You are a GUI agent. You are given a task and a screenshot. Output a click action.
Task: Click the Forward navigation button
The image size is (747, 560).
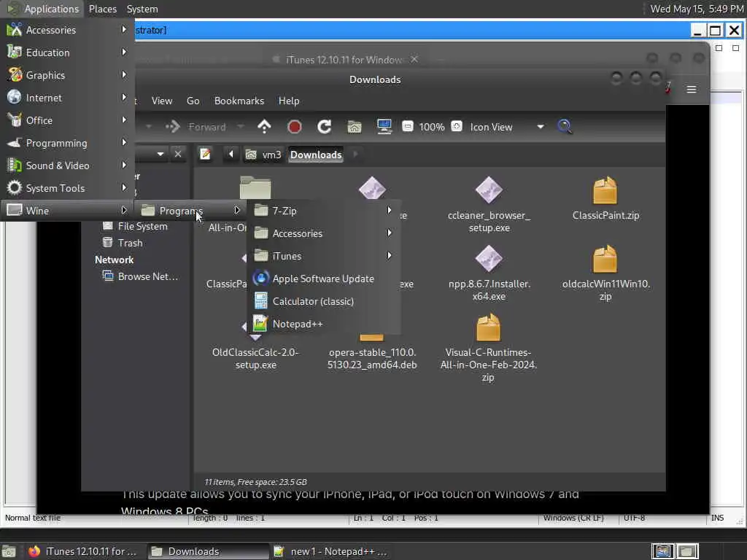[196, 127]
